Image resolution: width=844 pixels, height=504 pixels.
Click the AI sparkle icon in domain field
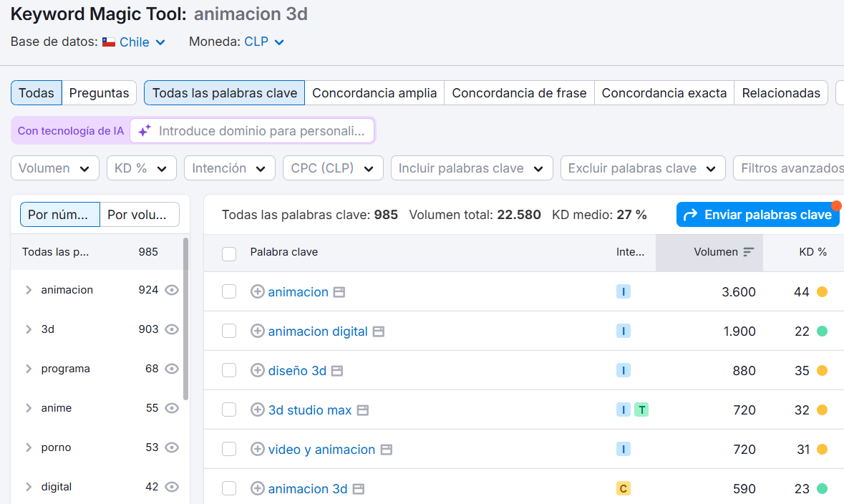pos(145,131)
